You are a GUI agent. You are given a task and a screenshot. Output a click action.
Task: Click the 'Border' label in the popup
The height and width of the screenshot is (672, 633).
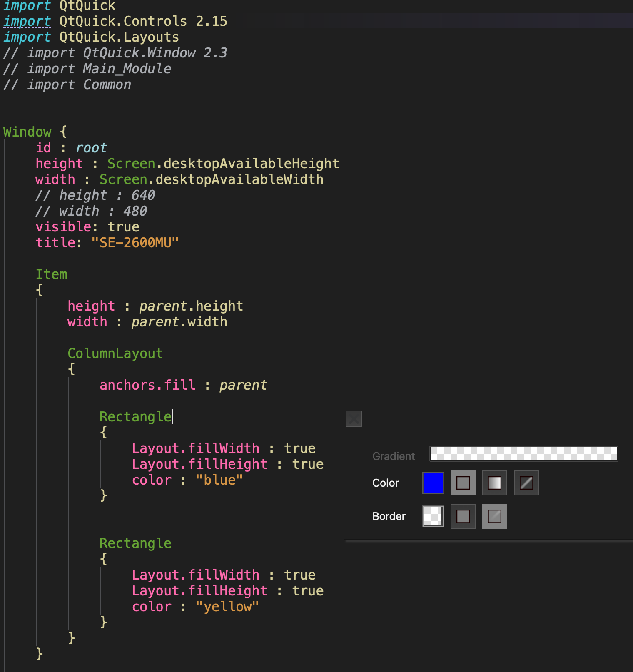tap(389, 516)
